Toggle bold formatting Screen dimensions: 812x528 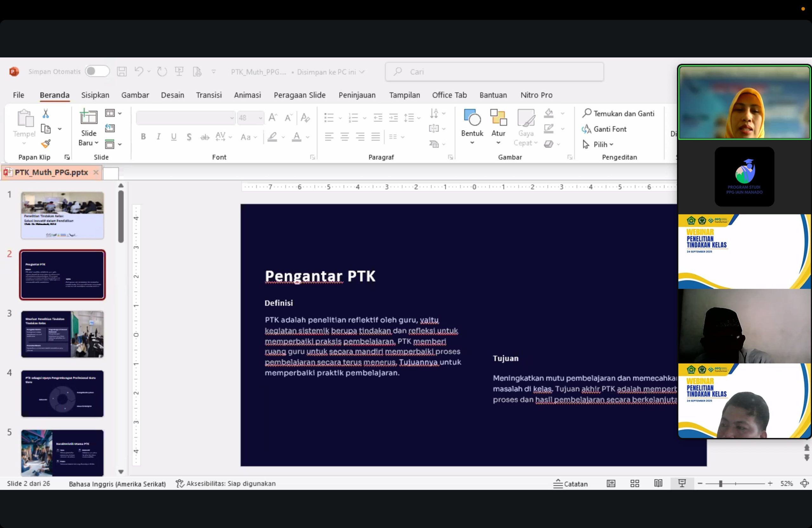click(x=143, y=137)
